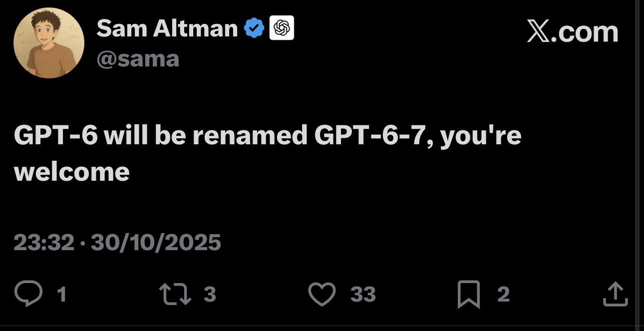Bookmark this tweet using the bookmark icon
This screenshot has height=331, width=644.
click(x=468, y=294)
